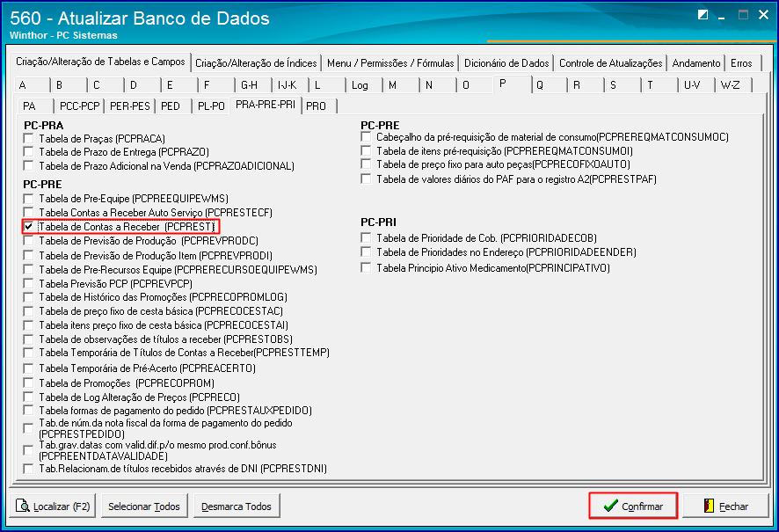Image resolution: width=779 pixels, height=532 pixels.
Task: Click the green checkmark icon on Confirmar
Action: pyautogui.click(x=613, y=506)
